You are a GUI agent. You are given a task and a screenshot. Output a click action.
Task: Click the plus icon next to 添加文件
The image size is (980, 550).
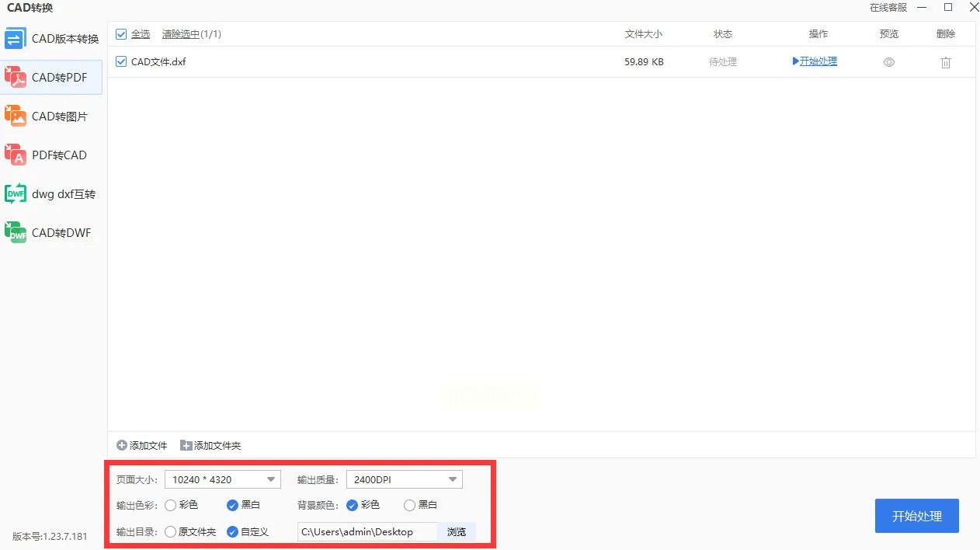122,446
